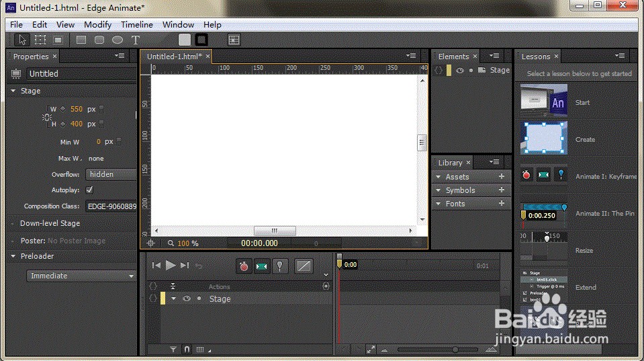644x361 pixels.
Task: Hide Stage using timeline eye icon
Action: (187, 299)
